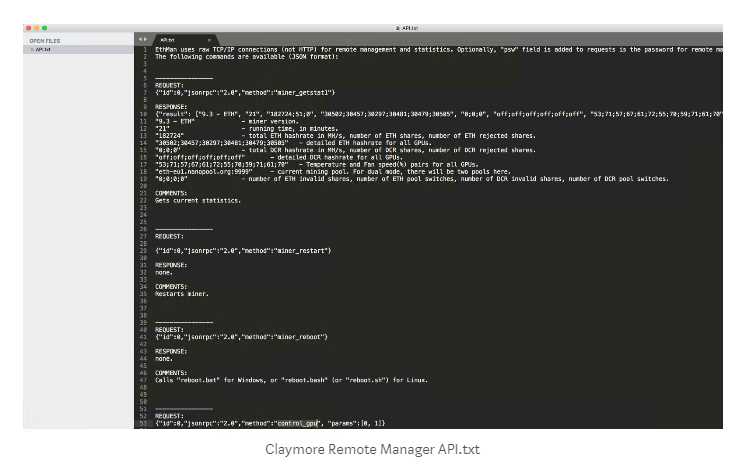Click the yellow minimize window button
The height and width of the screenshot is (470, 739).
[36, 28]
